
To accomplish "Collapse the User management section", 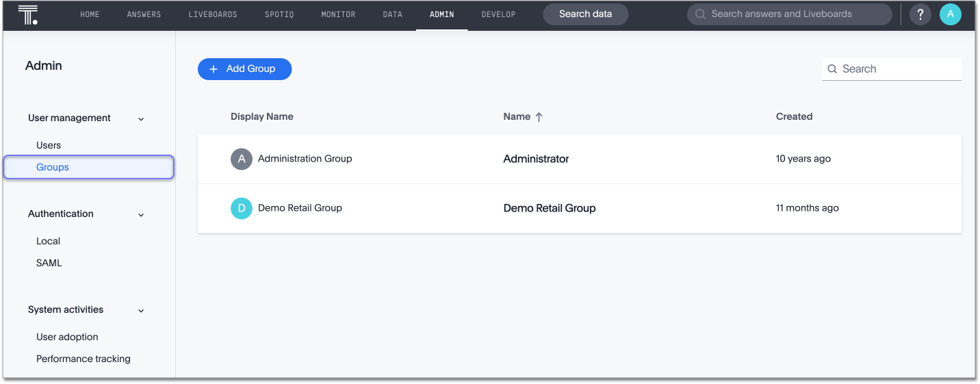I will [141, 119].
